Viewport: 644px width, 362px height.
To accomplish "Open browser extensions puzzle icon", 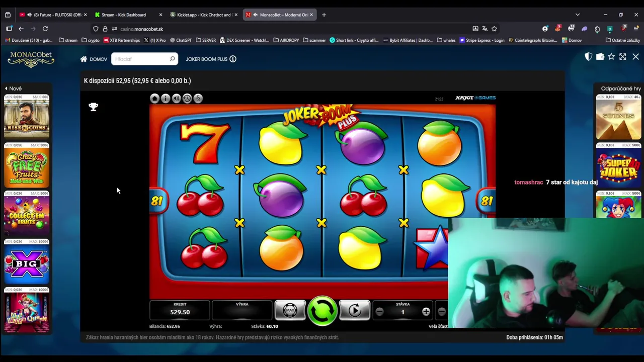I will (597, 29).
